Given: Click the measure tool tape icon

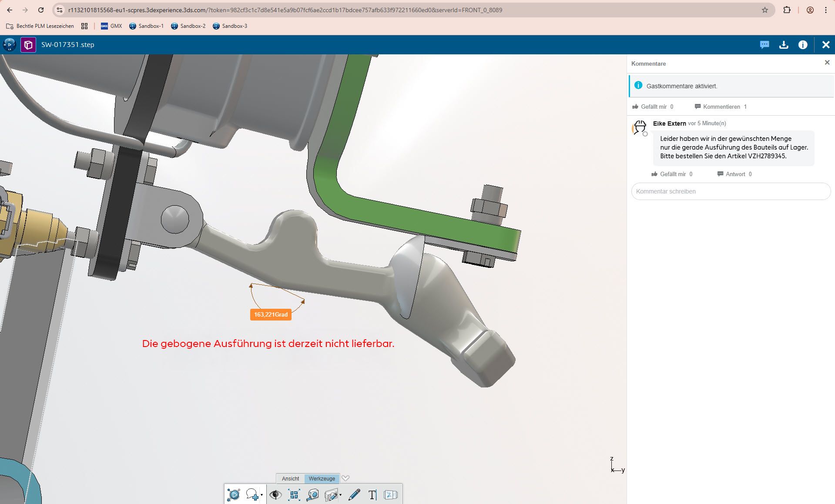Looking at the screenshot, I should click(313, 494).
